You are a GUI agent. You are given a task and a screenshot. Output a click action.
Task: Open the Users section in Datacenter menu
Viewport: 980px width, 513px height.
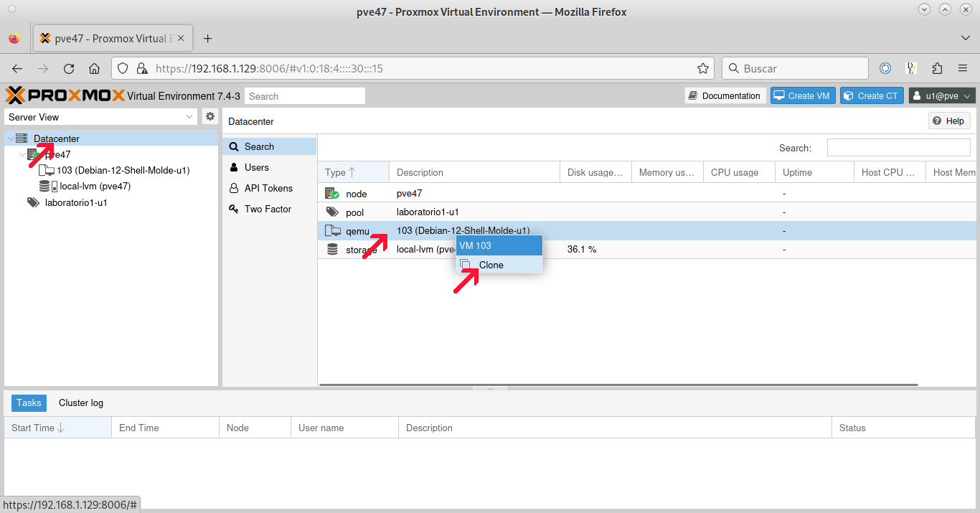[269, 167]
